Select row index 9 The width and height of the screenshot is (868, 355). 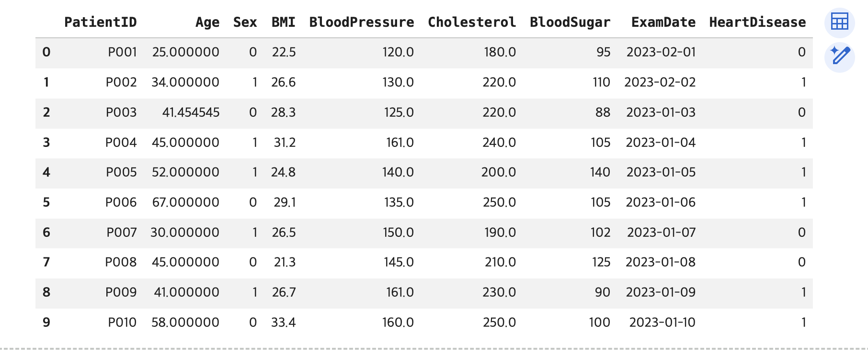click(x=46, y=322)
